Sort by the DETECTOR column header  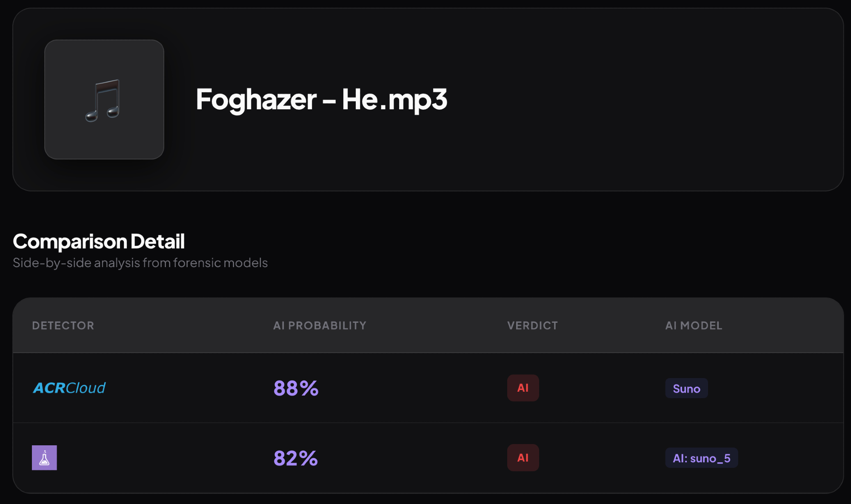click(63, 325)
